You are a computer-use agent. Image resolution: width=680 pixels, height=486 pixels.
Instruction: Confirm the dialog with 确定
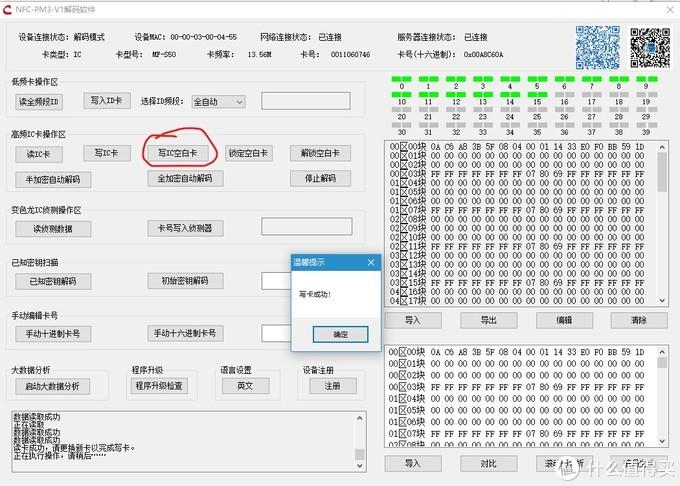point(340,334)
